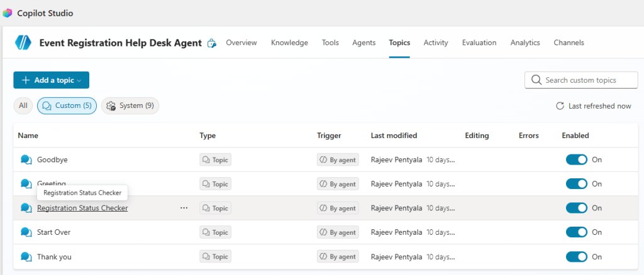Click the Thank you topic chat icon
The height and width of the screenshot is (275, 644).
pyautogui.click(x=26, y=257)
